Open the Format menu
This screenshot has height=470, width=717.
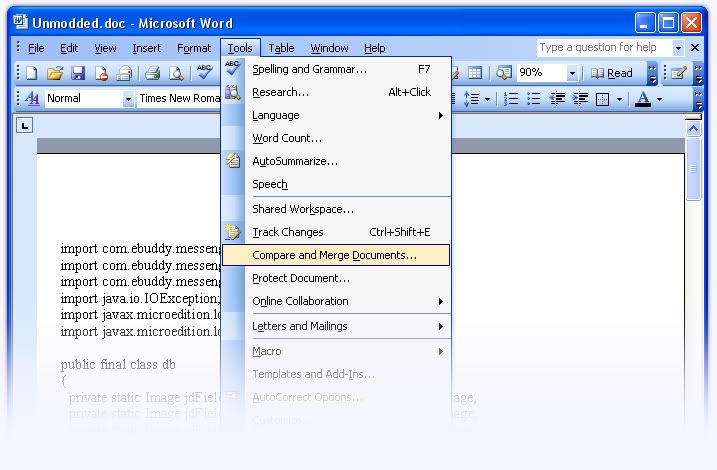pyautogui.click(x=194, y=48)
